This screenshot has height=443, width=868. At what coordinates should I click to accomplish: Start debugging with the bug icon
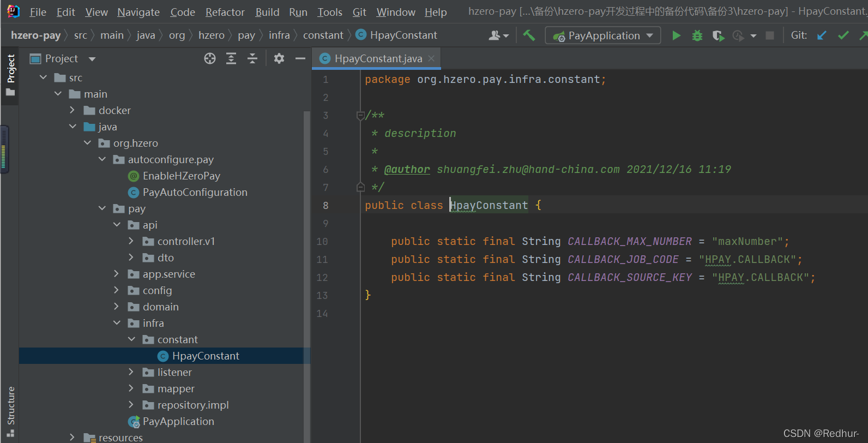(x=697, y=35)
